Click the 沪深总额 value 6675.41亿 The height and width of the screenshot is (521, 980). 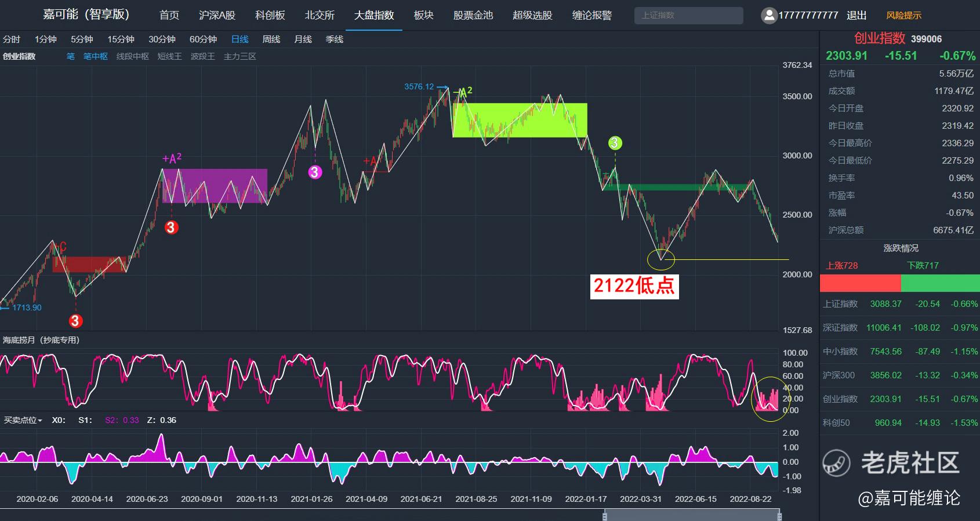tap(953, 230)
